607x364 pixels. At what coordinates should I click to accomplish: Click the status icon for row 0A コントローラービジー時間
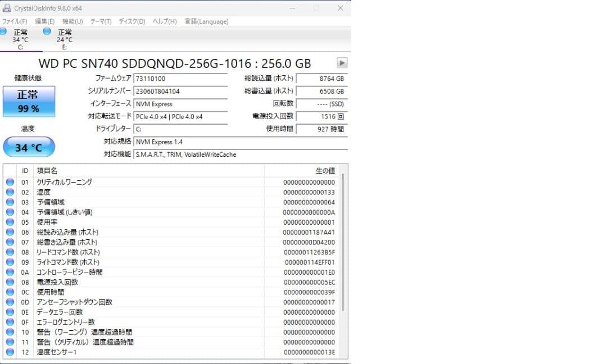coord(10,272)
